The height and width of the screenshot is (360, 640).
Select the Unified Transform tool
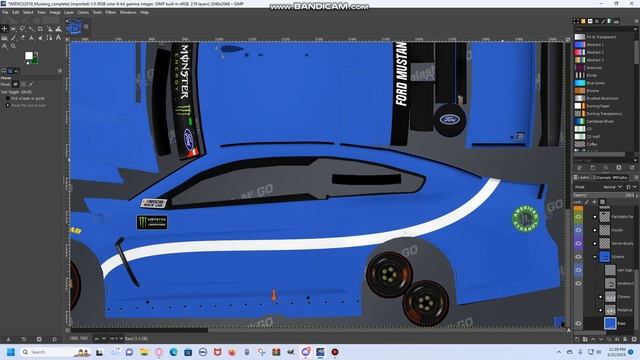pyautogui.click(x=49, y=29)
